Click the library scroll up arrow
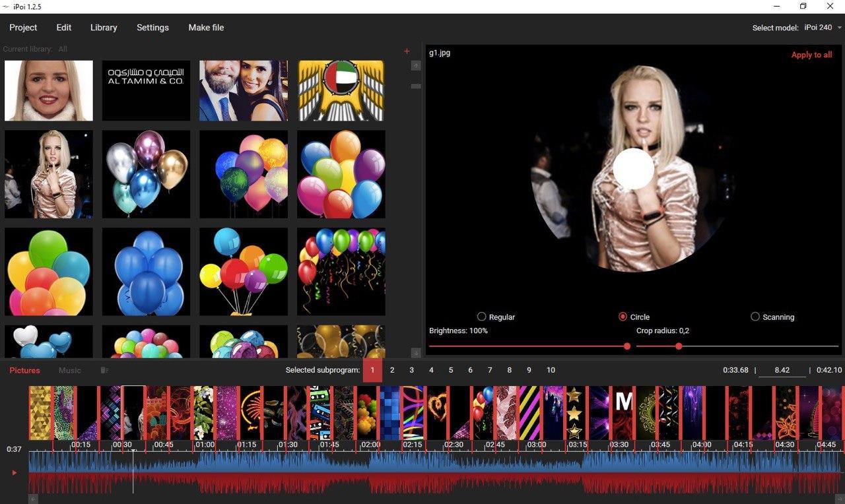Viewport: 845px width, 504px height. (416, 65)
